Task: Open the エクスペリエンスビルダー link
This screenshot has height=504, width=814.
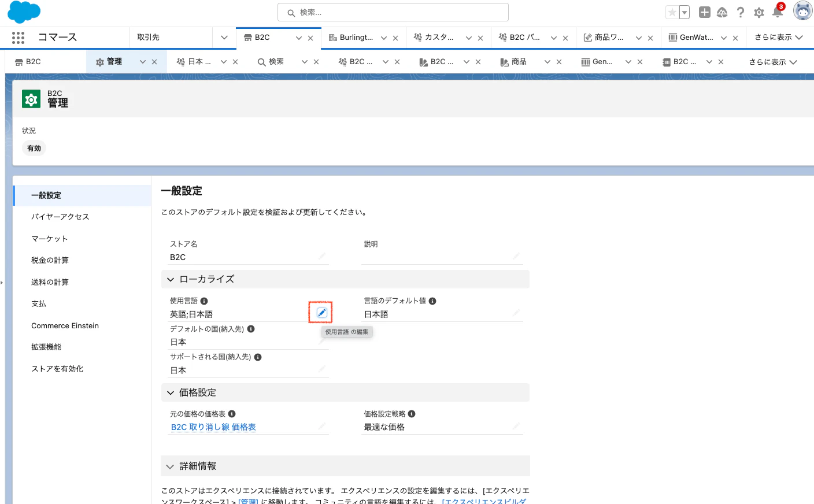Action: [x=484, y=501]
